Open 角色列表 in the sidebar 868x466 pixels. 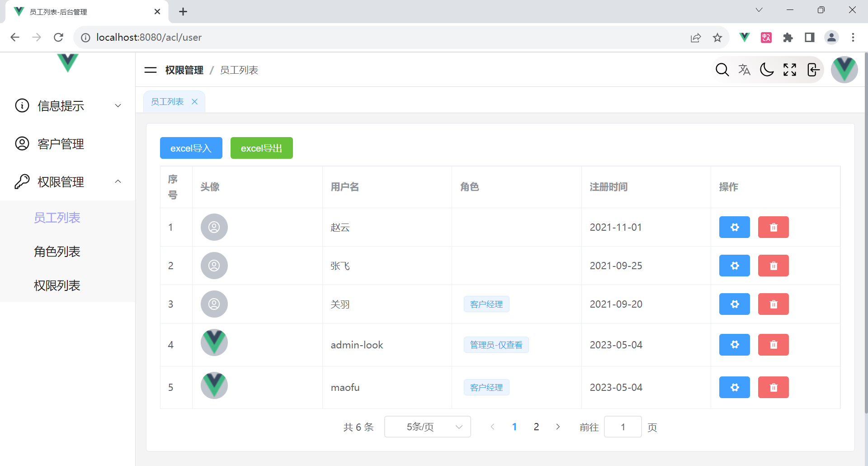coord(57,252)
